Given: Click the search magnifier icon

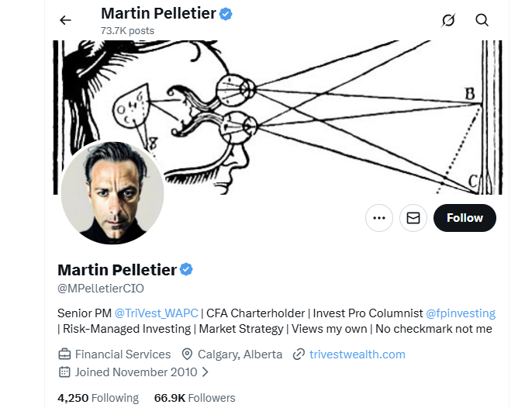Looking at the screenshot, I should pos(482,20).
